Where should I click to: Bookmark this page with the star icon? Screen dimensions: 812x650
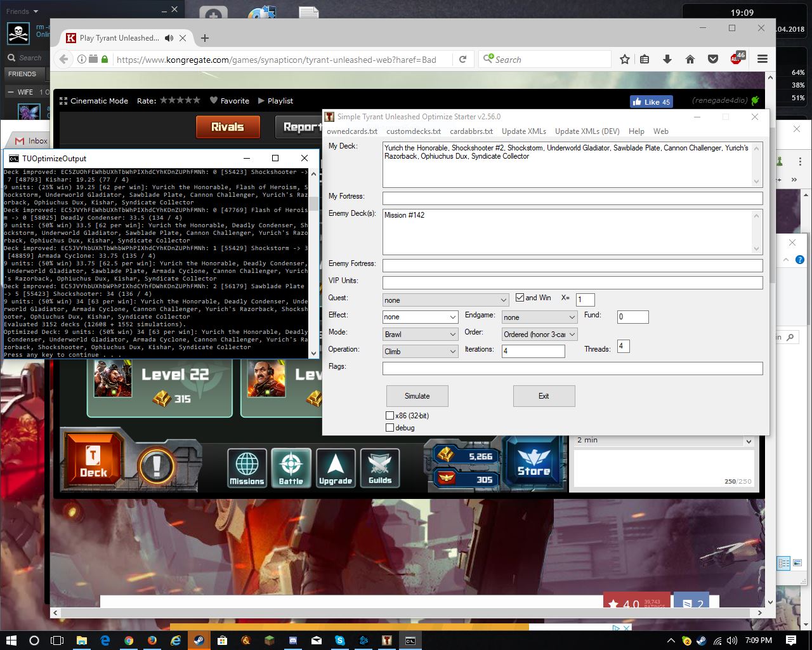(625, 59)
